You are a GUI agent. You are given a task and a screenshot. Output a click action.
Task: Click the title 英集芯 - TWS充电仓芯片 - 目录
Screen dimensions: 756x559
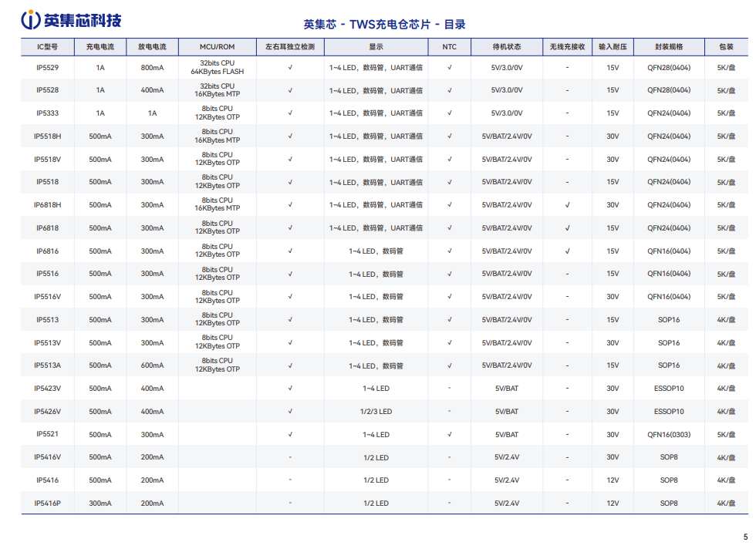(384, 25)
